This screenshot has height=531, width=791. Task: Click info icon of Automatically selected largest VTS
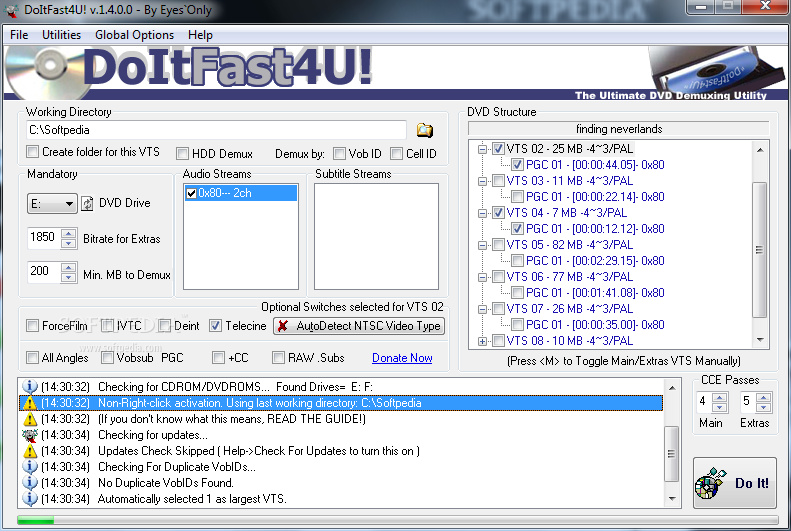[30, 499]
